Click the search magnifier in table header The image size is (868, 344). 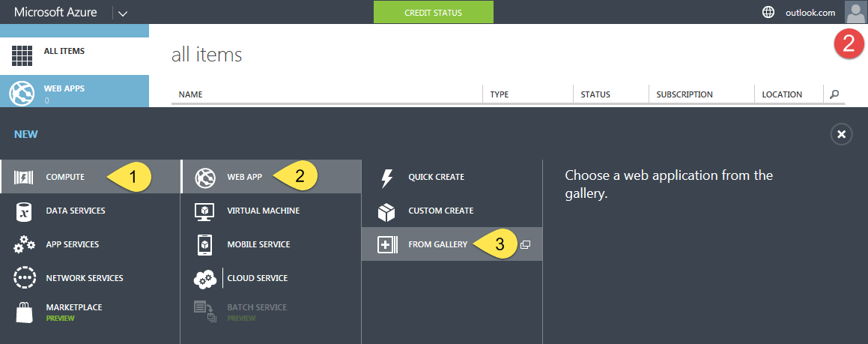click(834, 94)
